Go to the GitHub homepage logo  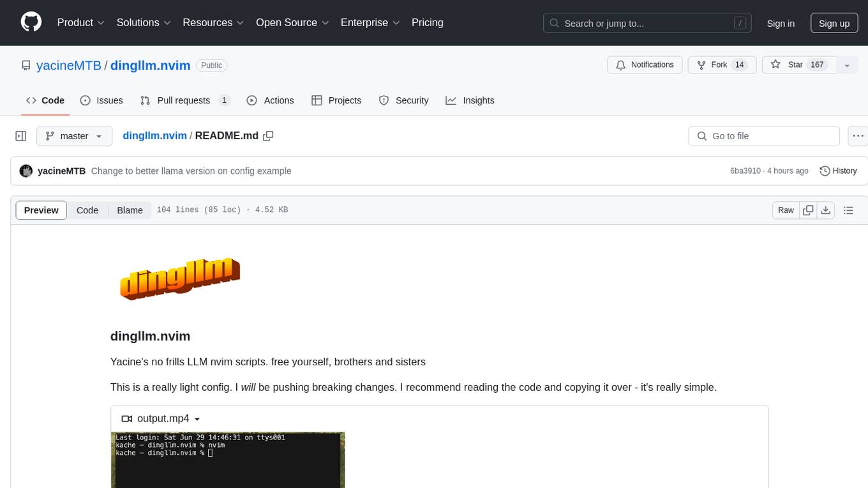[x=31, y=22]
